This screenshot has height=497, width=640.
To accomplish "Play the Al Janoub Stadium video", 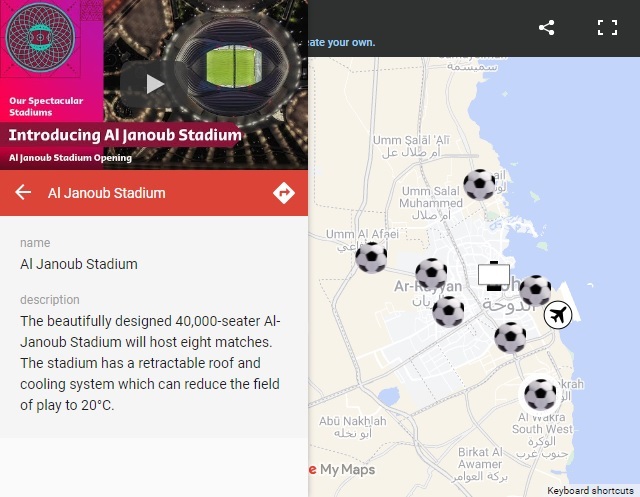I will (x=153, y=84).
